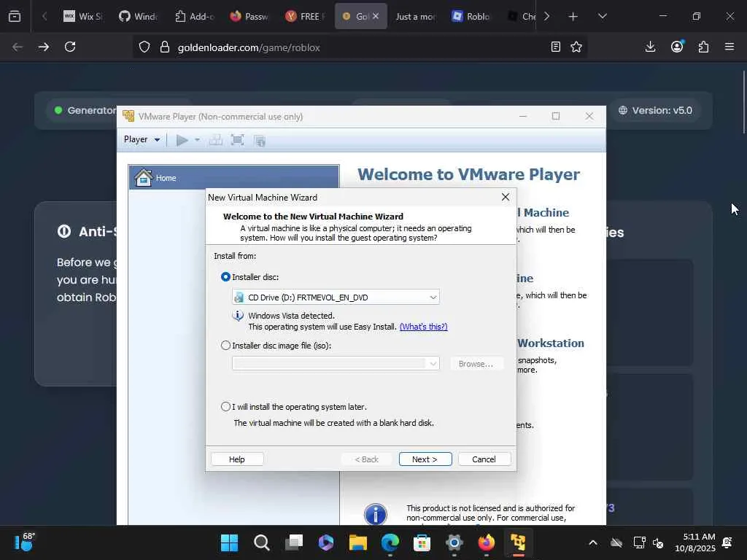Click VMware Player taskbar icon
747x560 pixels.
click(518, 542)
